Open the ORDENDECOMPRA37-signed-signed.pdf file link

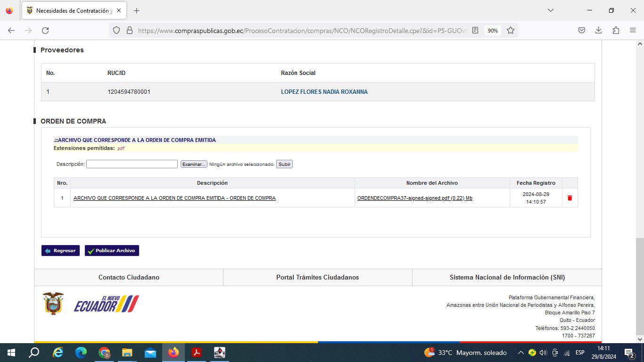pos(414,198)
